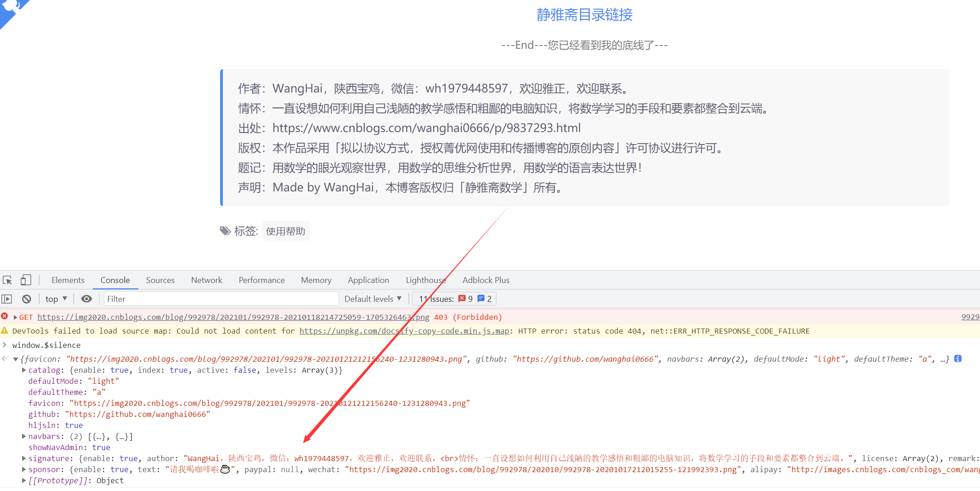Switch to the Network tab
Image resolution: width=980 pixels, height=491 pixels.
(206, 280)
